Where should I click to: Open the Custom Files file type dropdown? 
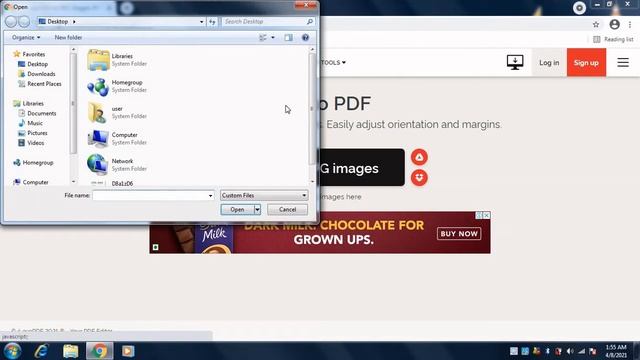coord(264,196)
